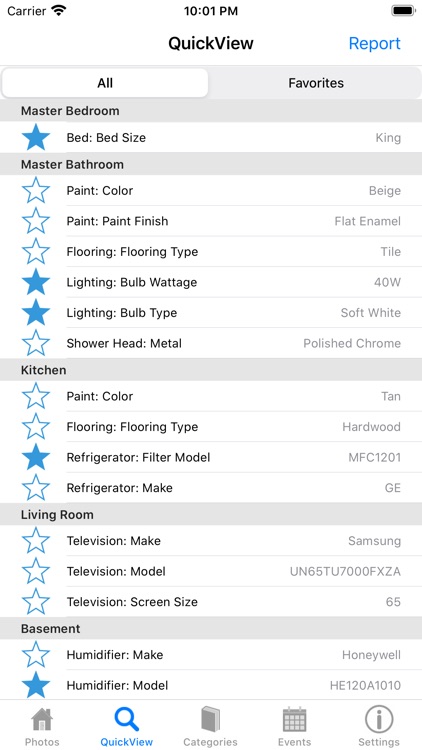
Task: Tap the QuickView magnifier icon
Action: (127, 720)
